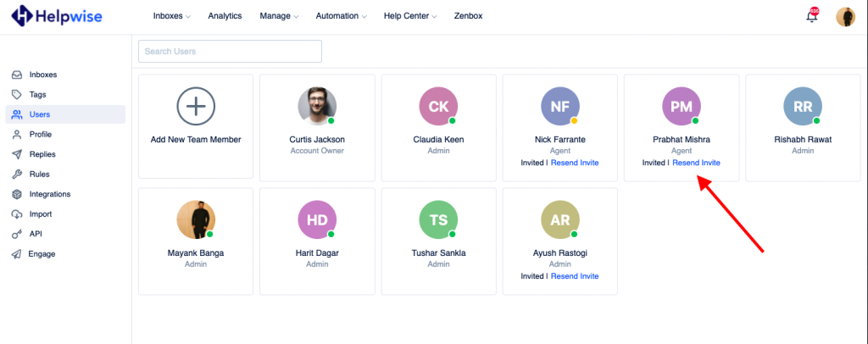The width and height of the screenshot is (868, 344).
Task: Click the Rules wrench icon in sidebar
Action: [x=16, y=175]
